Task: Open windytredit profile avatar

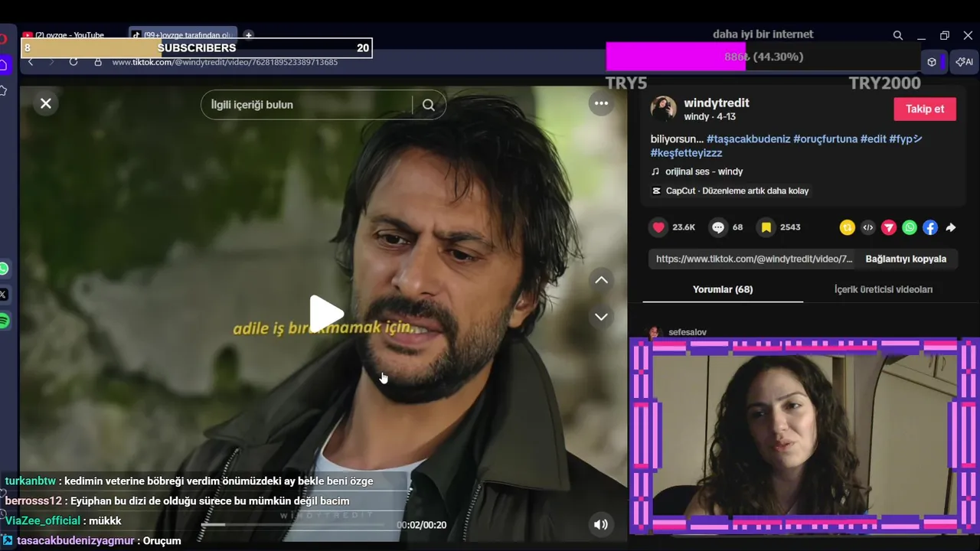Action: tap(663, 109)
